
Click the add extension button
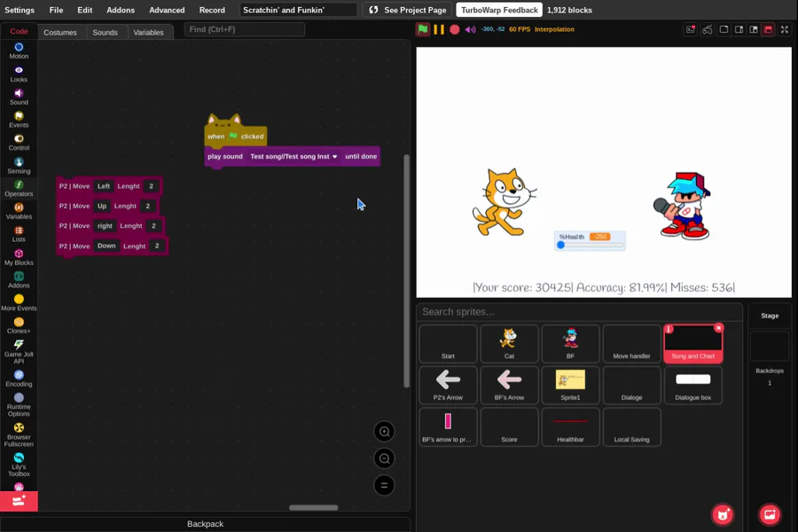19,501
